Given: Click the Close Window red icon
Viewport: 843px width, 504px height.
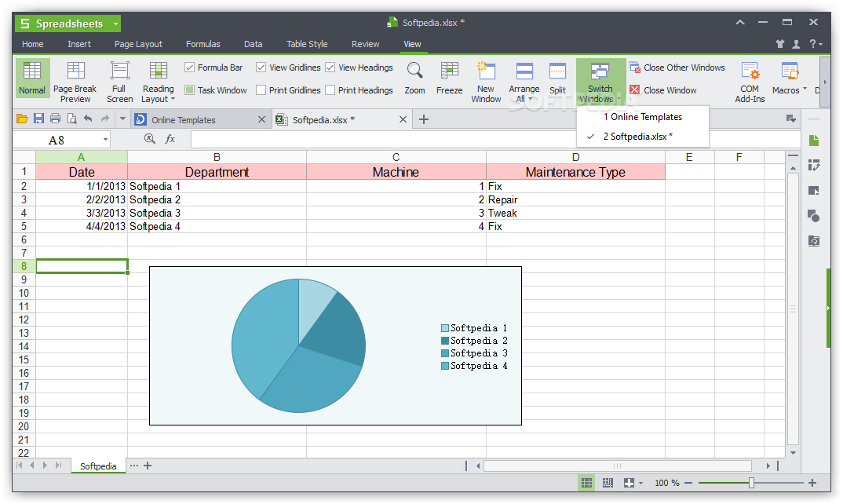Looking at the screenshot, I should (634, 89).
